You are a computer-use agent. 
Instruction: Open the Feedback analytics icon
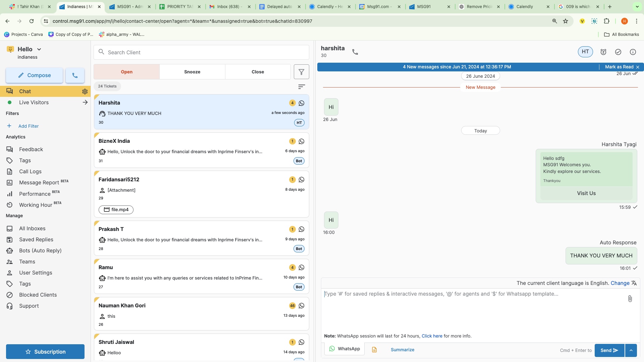click(10, 149)
